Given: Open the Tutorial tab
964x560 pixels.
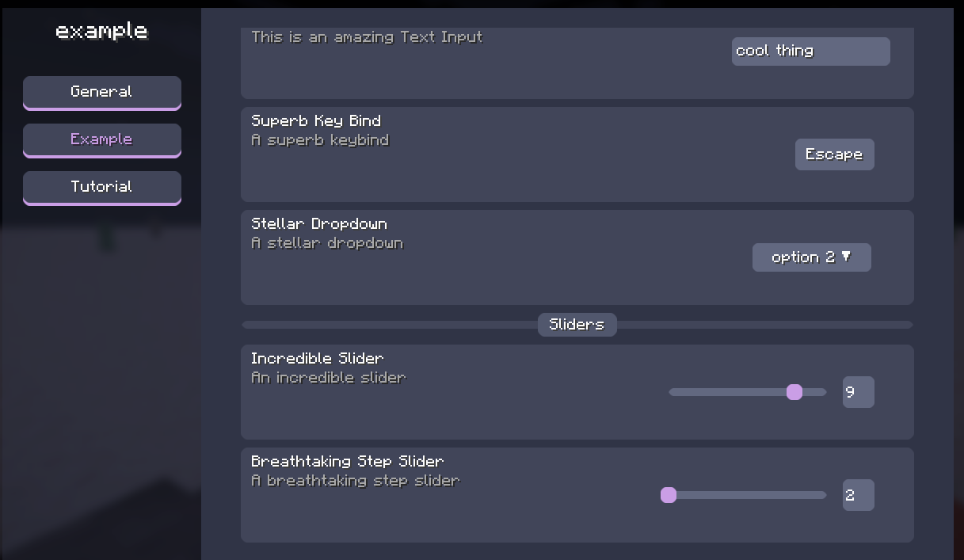Looking at the screenshot, I should pos(102,188).
